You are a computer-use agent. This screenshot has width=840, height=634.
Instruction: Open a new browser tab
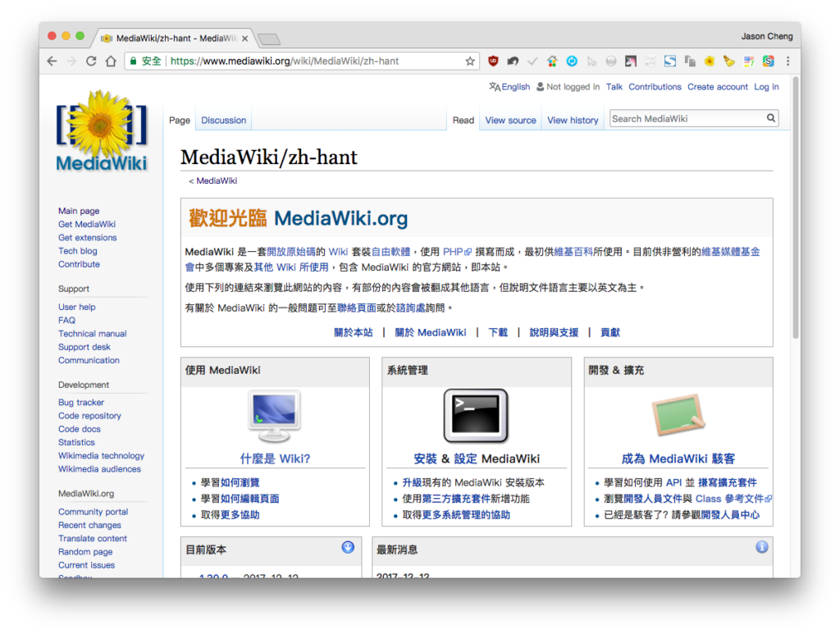[x=269, y=39]
